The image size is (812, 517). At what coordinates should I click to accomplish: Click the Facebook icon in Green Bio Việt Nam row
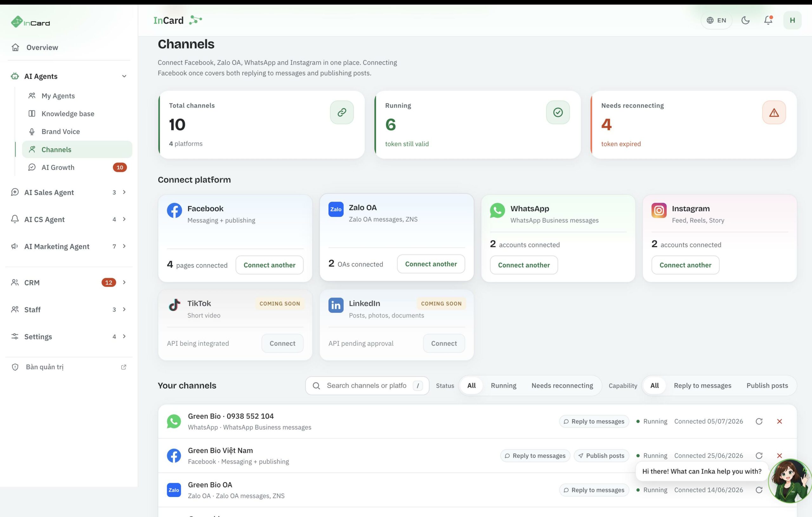[174, 455]
